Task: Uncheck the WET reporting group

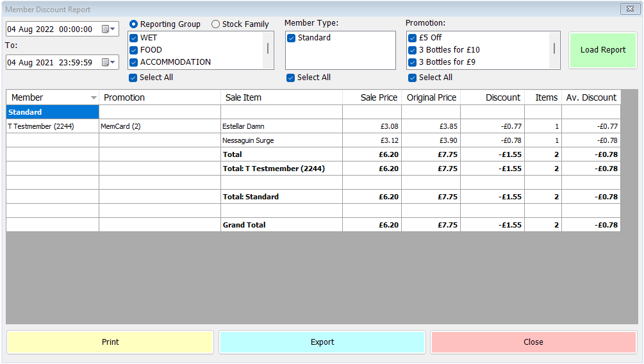Action: [133, 38]
